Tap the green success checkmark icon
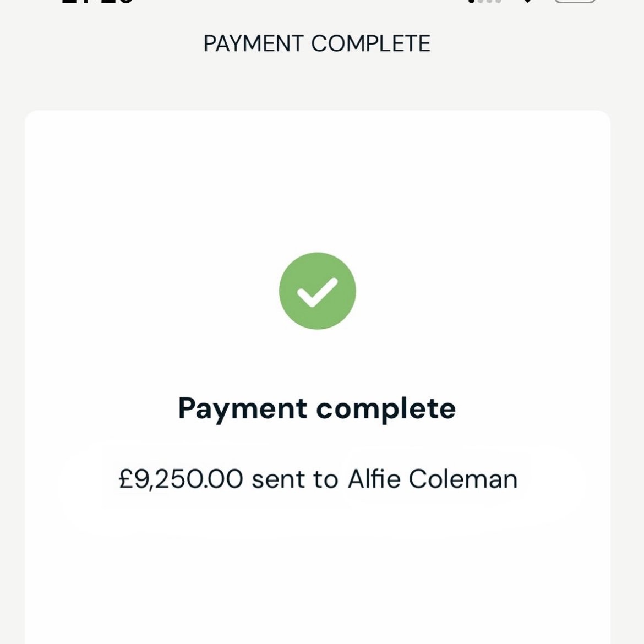Viewport: 644px width, 644px height. [x=317, y=291]
